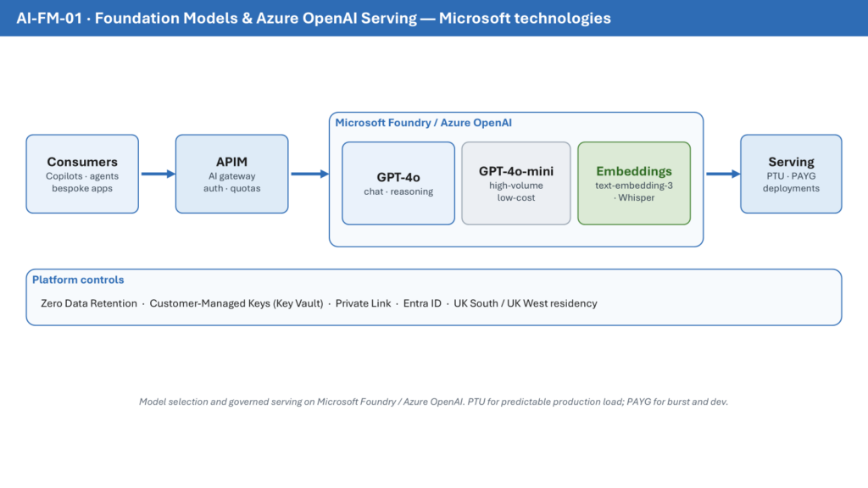Screen dimensions: 868x488
Task: Select the green Embeddings box
Action: (x=634, y=183)
